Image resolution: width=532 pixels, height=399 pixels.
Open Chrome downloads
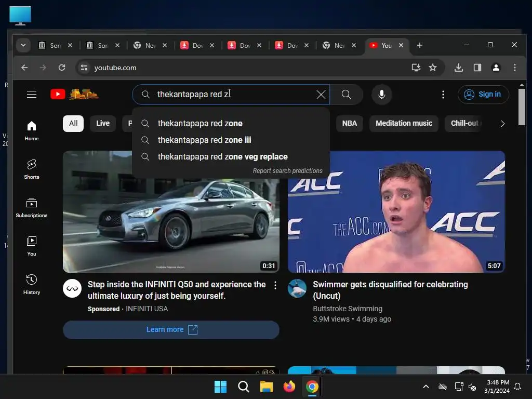(458, 68)
